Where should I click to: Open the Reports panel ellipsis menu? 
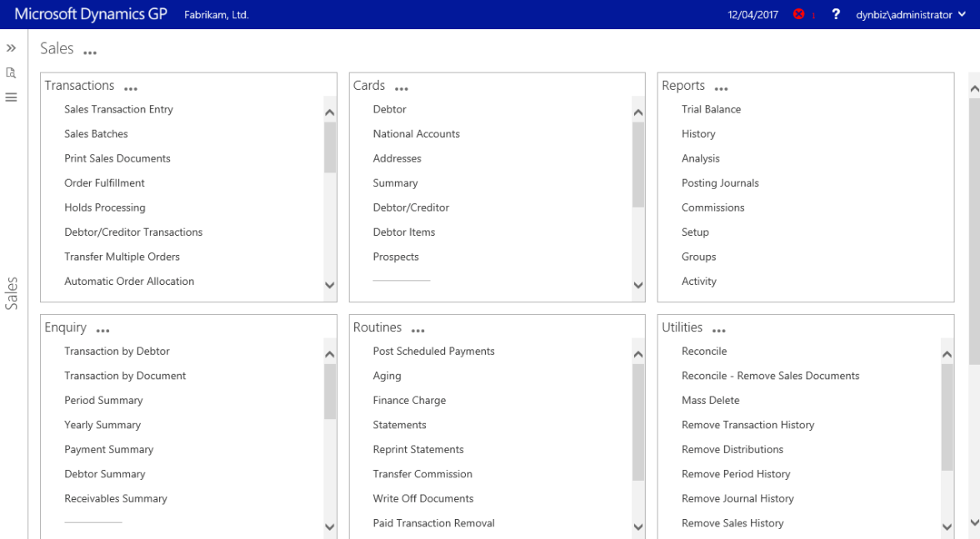click(x=722, y=88)
